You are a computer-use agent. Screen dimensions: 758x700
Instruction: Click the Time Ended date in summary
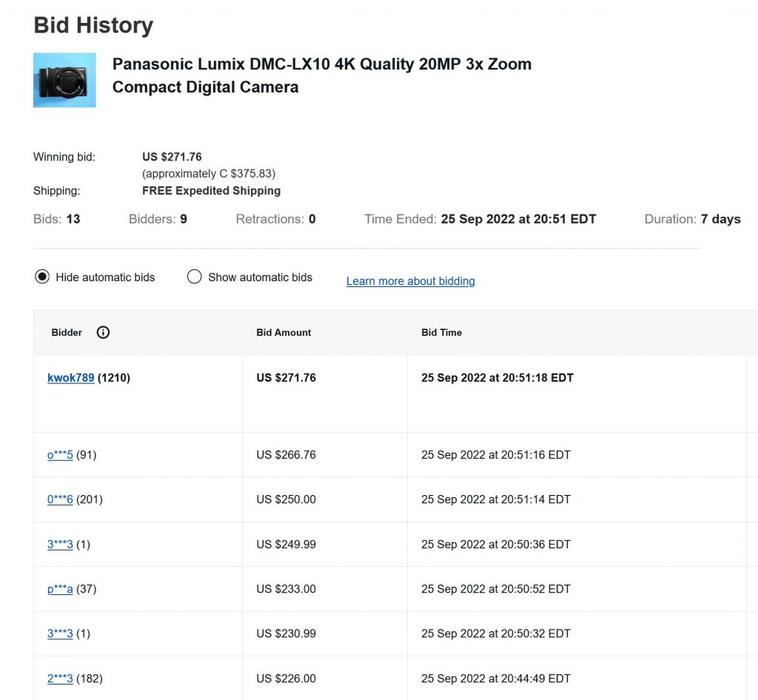click(518, 219)
